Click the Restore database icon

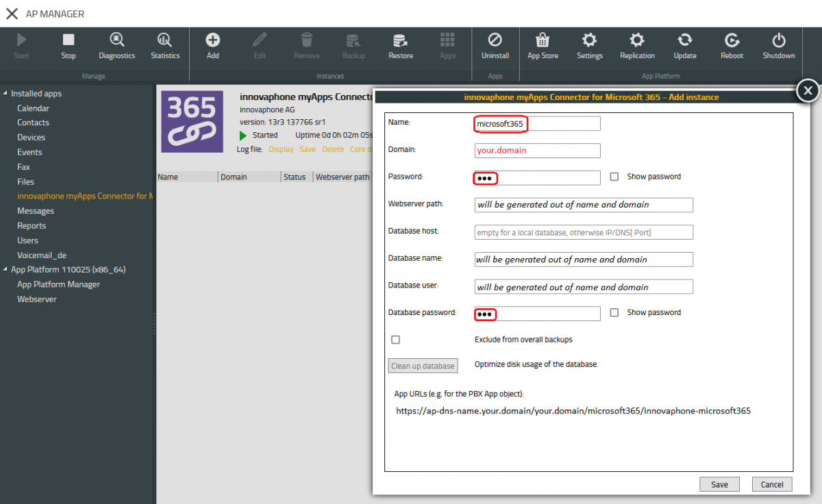pos(401,40)
